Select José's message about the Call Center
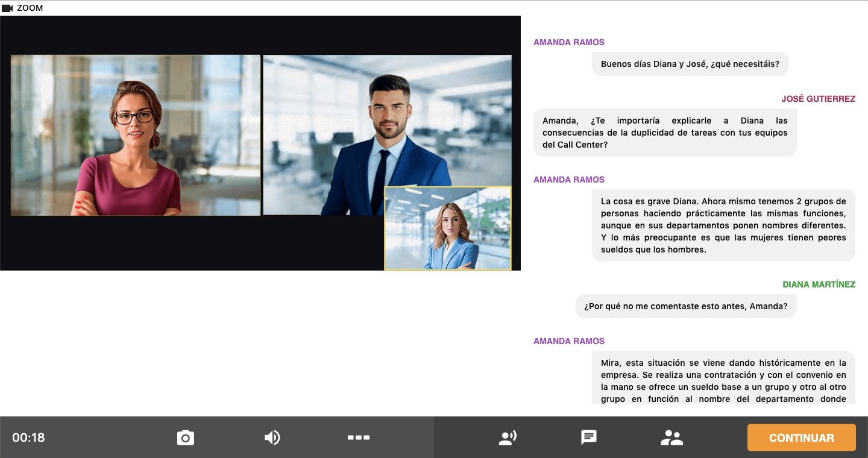868x458 pixels. click(664, 133)
